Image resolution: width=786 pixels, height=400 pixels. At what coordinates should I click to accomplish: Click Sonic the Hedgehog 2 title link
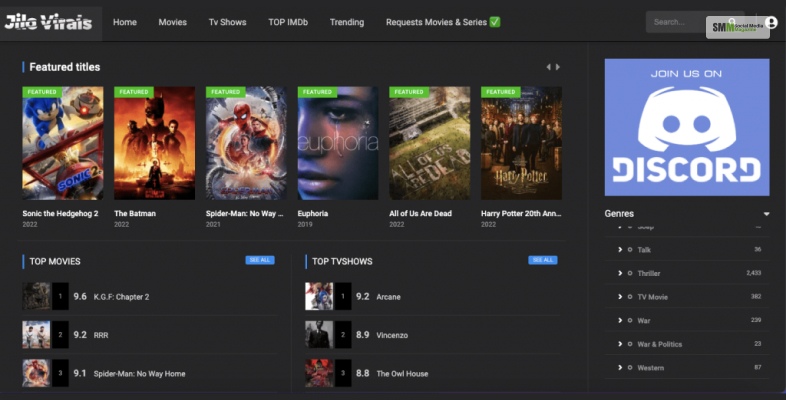pyautogui.click(x=60, y=214)
